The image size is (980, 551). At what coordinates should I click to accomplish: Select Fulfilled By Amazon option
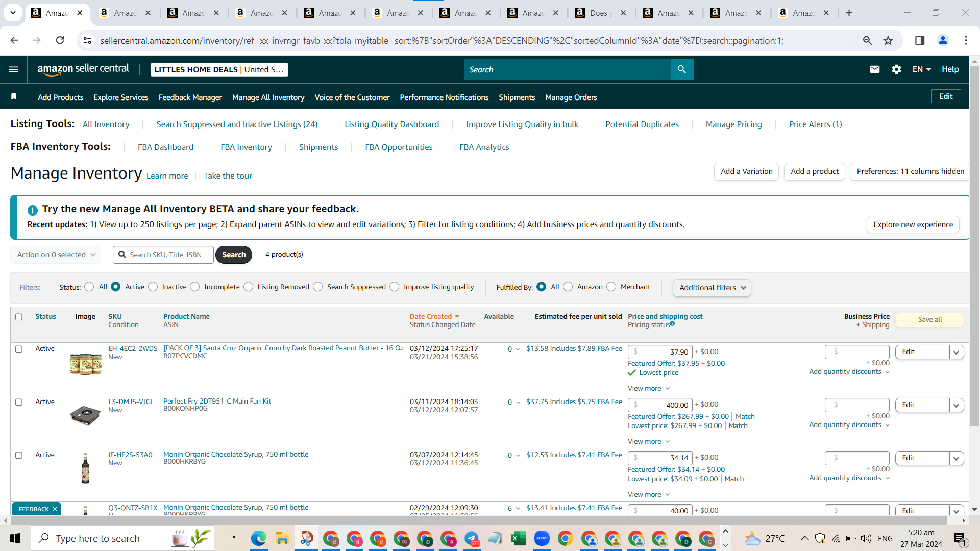568,287
